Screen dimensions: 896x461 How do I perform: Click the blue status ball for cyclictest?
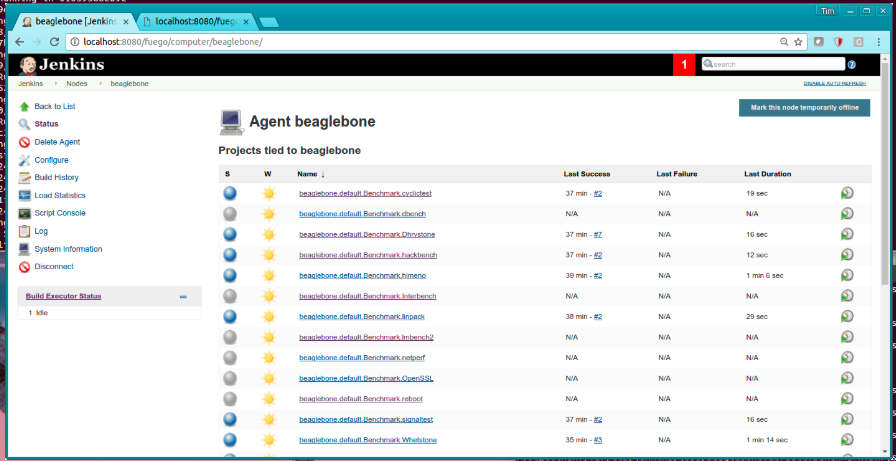[230, 193]
